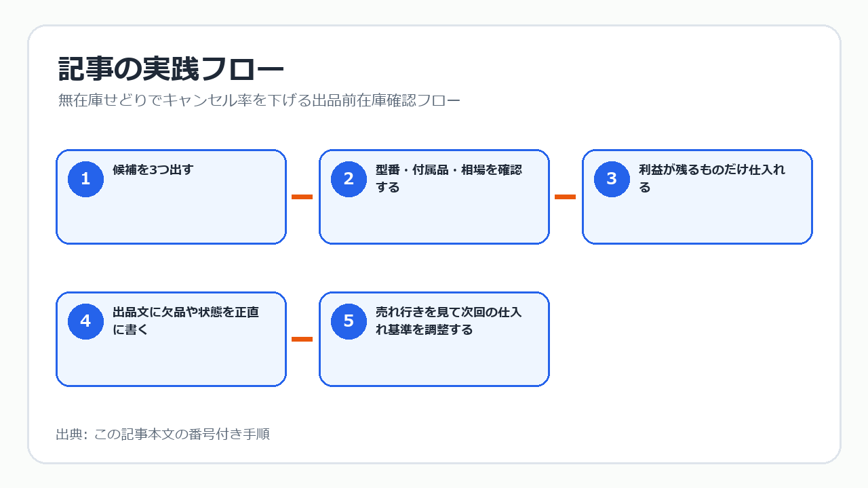Viewport: 868px width, 488px height.
Task: Click the number 4 circle badge
Action: click(x=85, y=321)
